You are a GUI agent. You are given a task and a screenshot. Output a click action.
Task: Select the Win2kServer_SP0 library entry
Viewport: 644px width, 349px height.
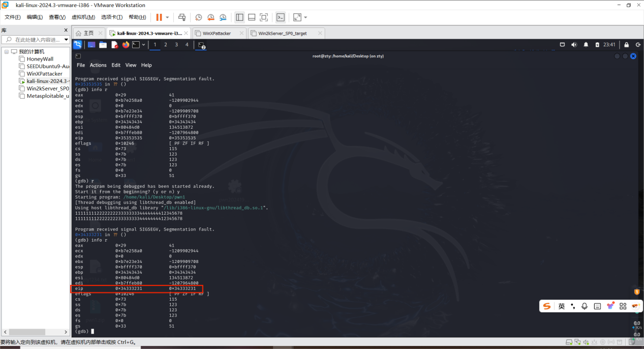pyautogui.click(x=44, y=89)
